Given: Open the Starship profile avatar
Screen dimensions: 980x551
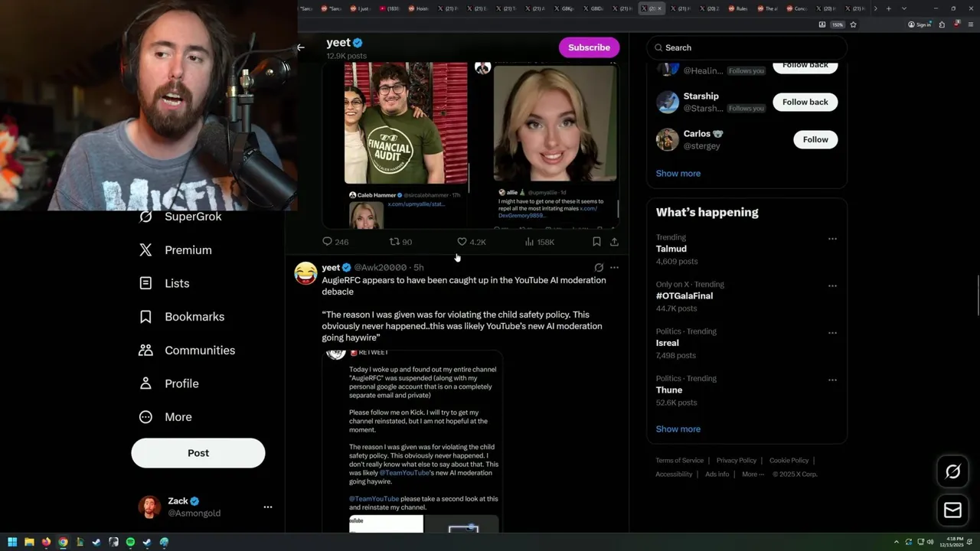Looking at the screenshot, I should [668, 102].
